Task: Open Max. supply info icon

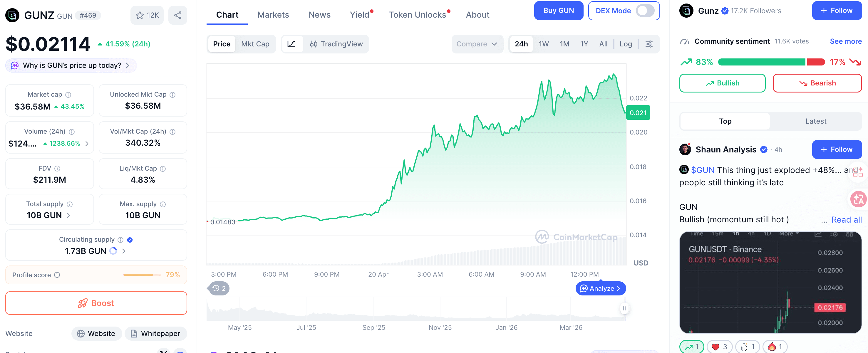Action: (163, 204)
